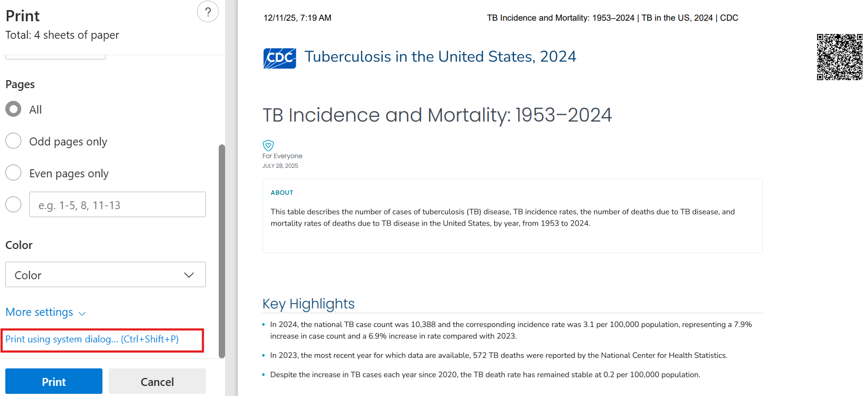The width and height of the screenshot is (868, 396).
Task: Click the print settings panel scrollbar
Action: (222, 249)
